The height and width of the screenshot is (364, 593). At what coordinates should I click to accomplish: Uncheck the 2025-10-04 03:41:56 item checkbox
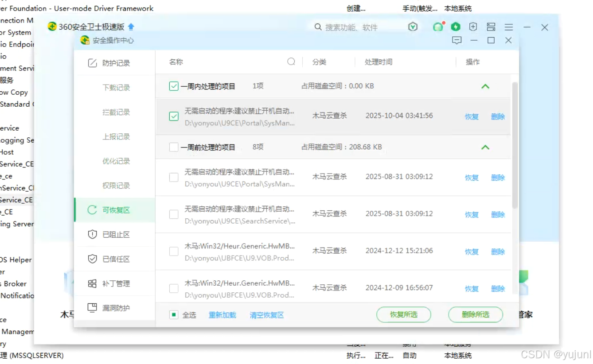174,116
